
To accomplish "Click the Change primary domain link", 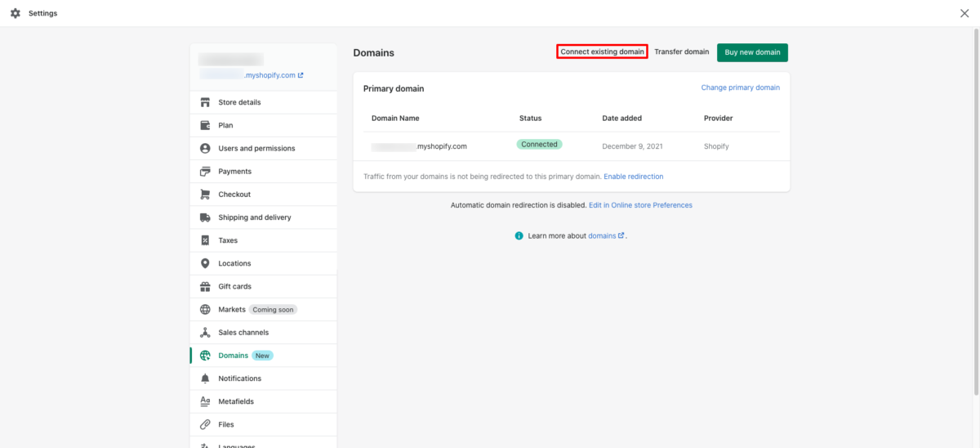I will click(740, 87).
